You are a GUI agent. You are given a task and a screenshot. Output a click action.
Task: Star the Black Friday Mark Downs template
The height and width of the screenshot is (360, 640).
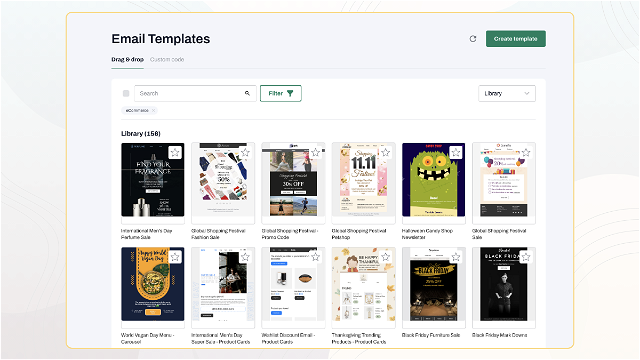click(526, 257)
